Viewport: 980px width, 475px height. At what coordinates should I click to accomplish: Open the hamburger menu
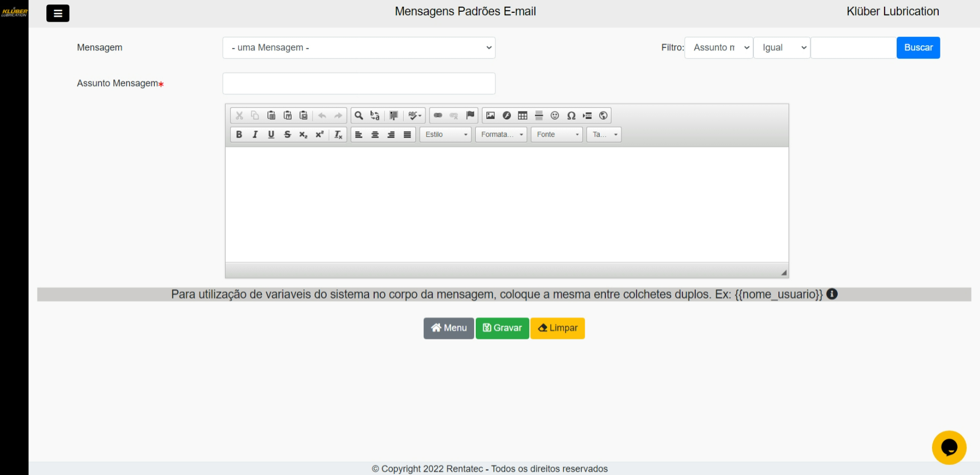(x=58, y=13)
